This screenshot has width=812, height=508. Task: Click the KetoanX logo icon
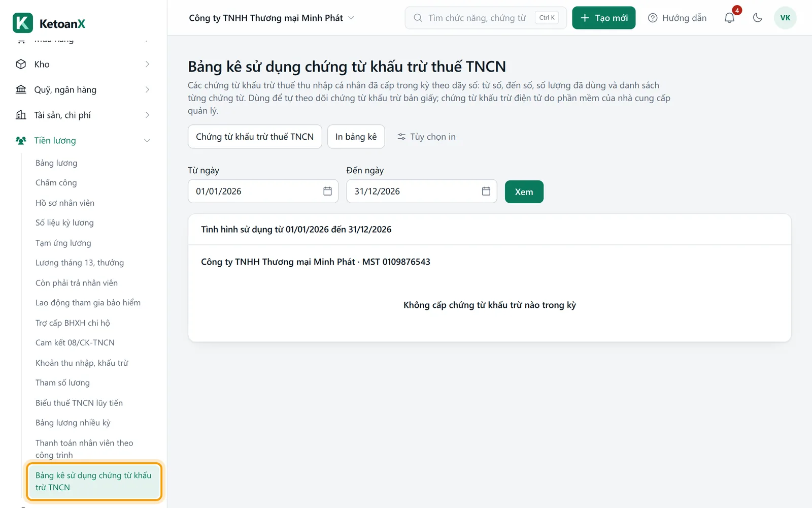tap(22, 23)
